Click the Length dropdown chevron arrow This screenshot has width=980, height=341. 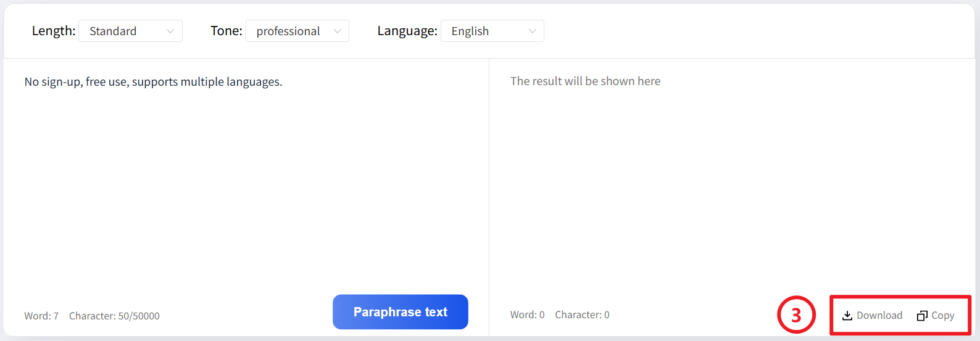pos(170,31)
